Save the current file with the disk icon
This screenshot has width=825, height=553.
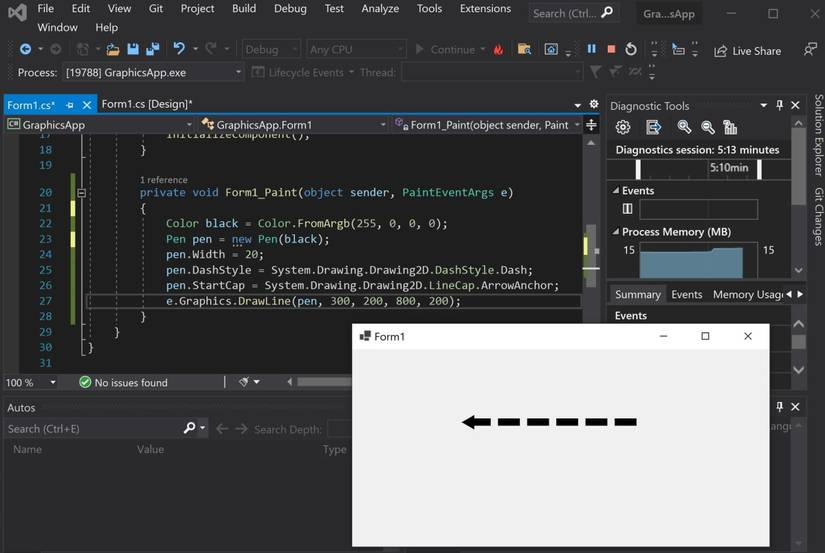[133, 49]
